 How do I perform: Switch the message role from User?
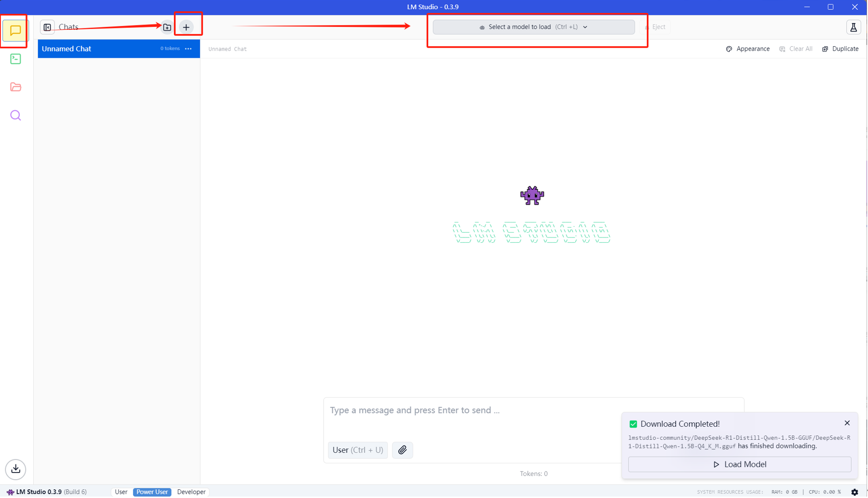point(358,451)
